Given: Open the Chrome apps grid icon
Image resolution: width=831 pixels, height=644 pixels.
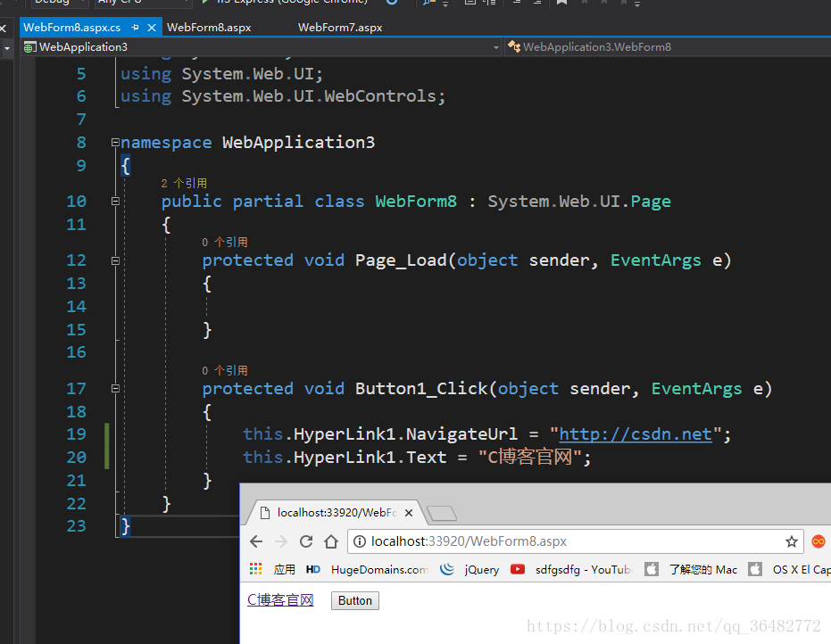Looking at the screenshot, I should [x=256, y=569].
